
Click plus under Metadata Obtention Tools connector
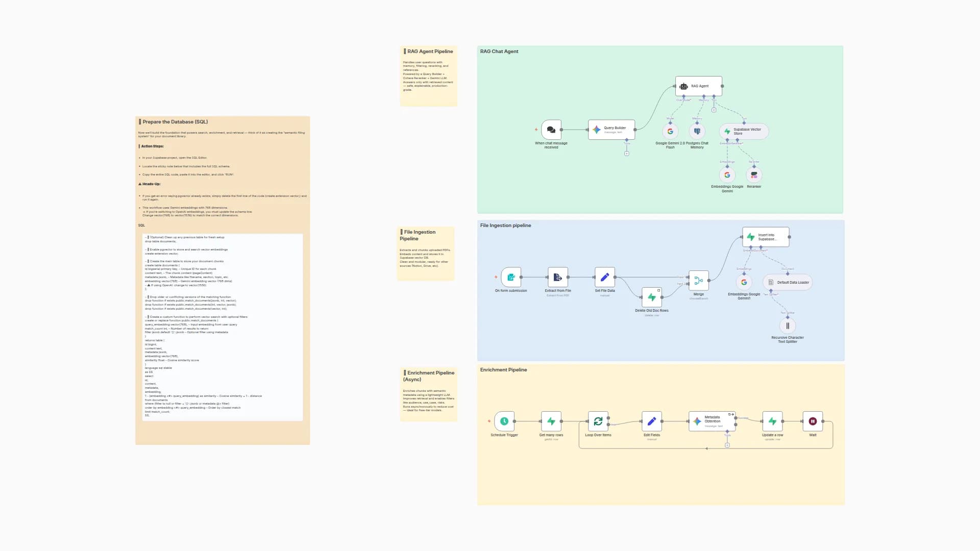click(x=727, y=445)
